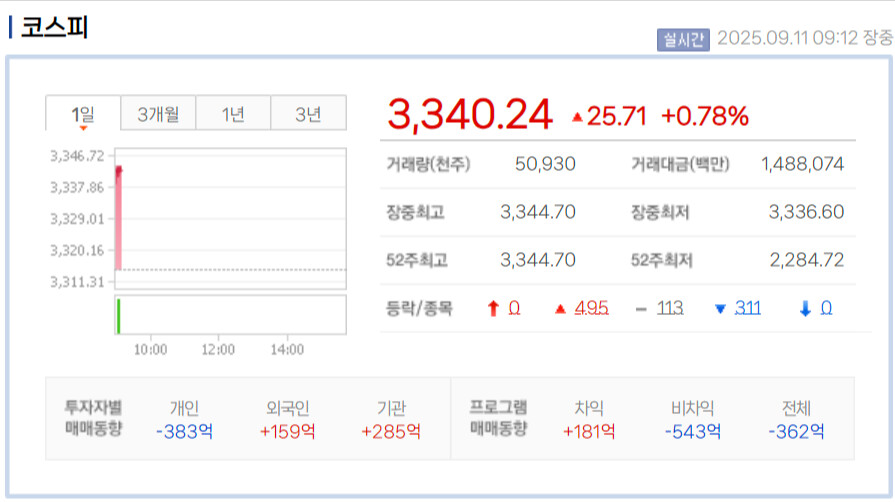The height and width of the screenshot is (502, 895).
Task: Click the blue lower-limit arrow icon
Action: pyautogui.click(x=805, y=308)
